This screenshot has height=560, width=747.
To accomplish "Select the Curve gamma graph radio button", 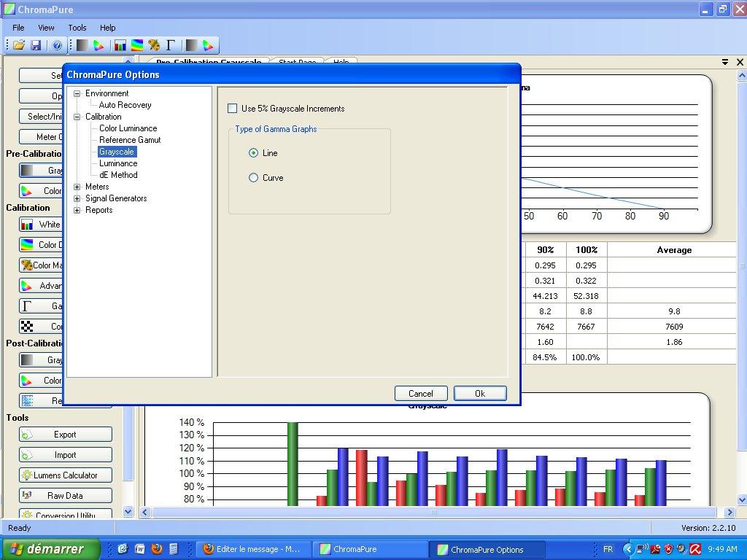I will [x=253, y=178].
